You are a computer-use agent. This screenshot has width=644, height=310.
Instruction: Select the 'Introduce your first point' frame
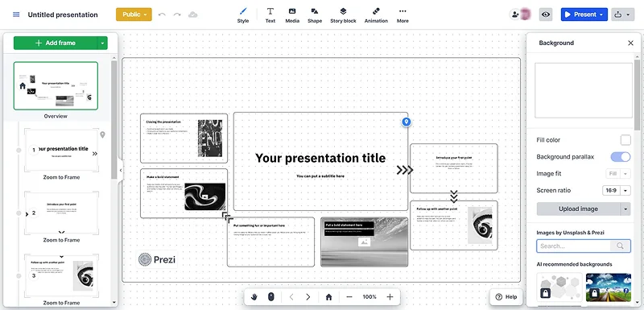(x=454, y=168)
